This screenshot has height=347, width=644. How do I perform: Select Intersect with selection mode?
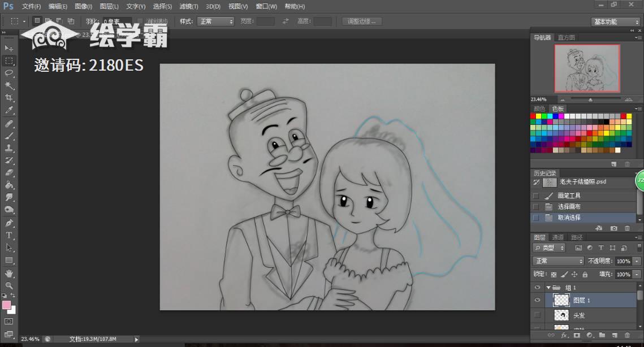pos(71,20)
